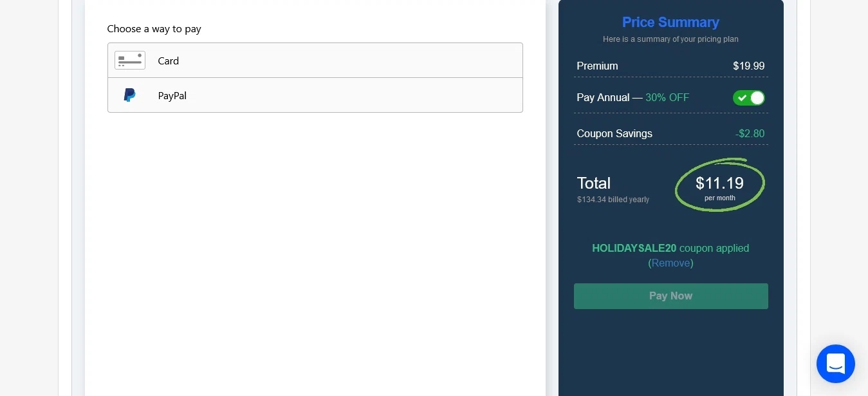Viewport: 868px width, 396px height.
Task: Click the '$134.34 billed yearly' text
Action: click(x=613, y=200)
